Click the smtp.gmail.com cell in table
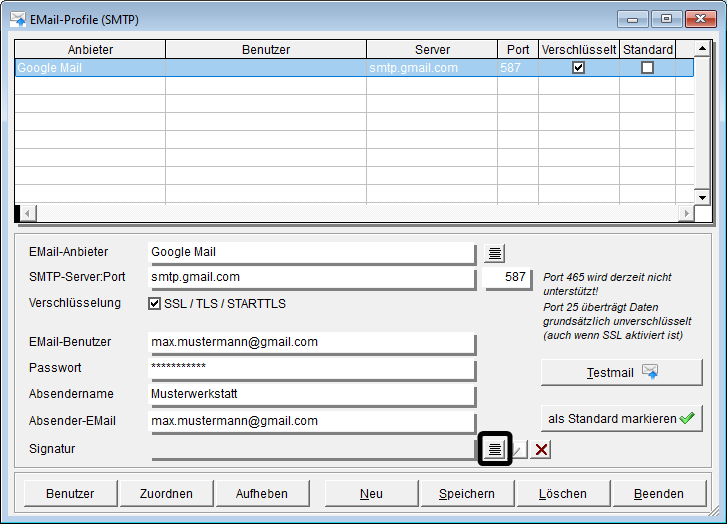This screenshot has width=727, height=524. click(x=432, y=68)
